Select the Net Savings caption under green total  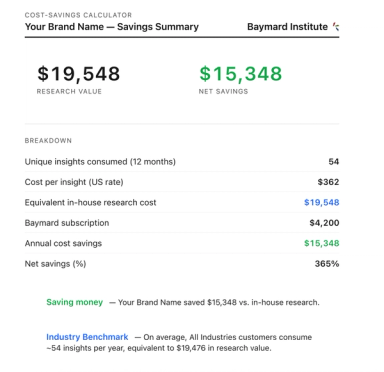[223, 91]
